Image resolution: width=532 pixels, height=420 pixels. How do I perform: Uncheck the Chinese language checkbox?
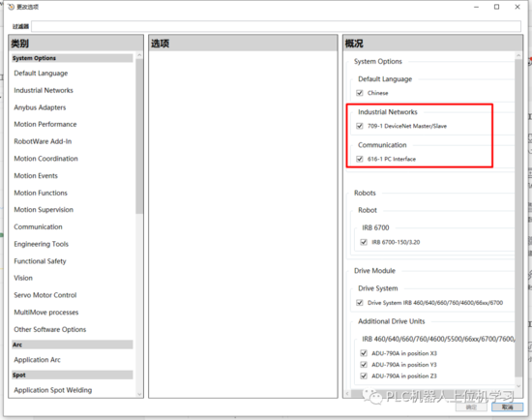[x=360, y=93]
